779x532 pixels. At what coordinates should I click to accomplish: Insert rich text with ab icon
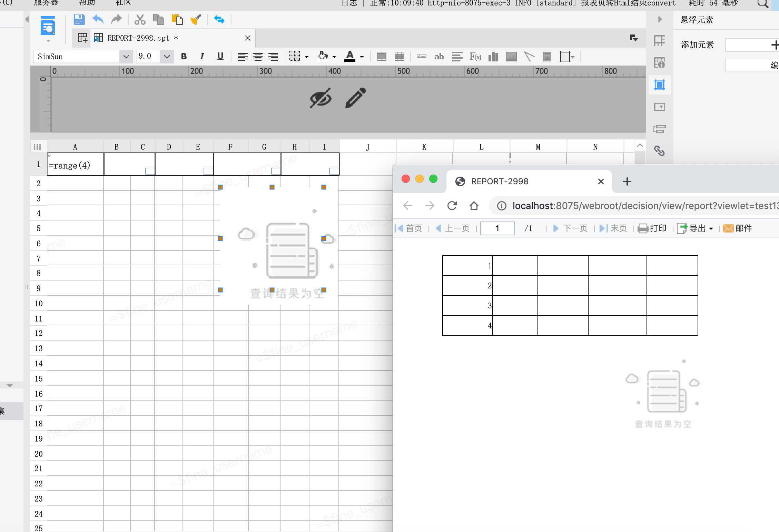click(439, 57)
